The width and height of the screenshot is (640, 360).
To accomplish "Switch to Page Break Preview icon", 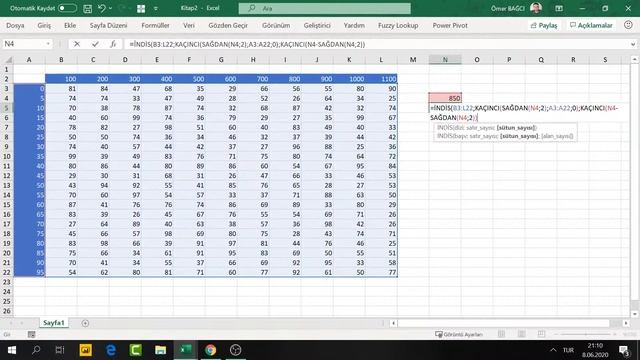I will [541, 334].
